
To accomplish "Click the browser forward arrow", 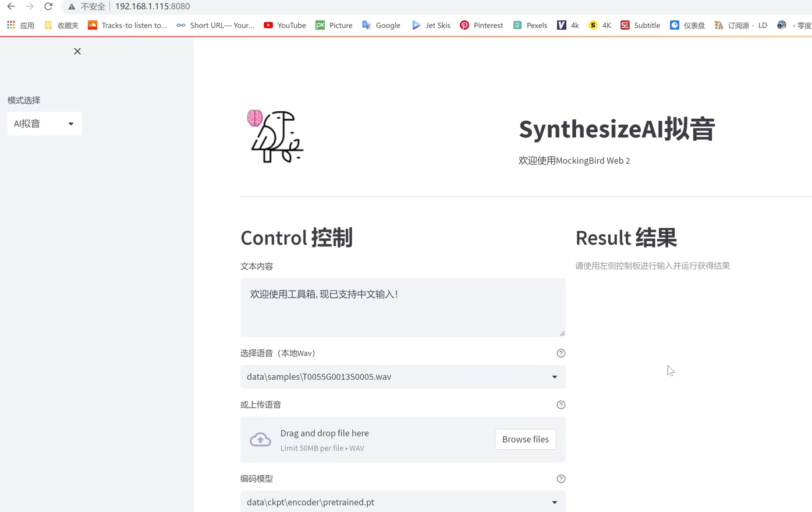I will (30, 6).
